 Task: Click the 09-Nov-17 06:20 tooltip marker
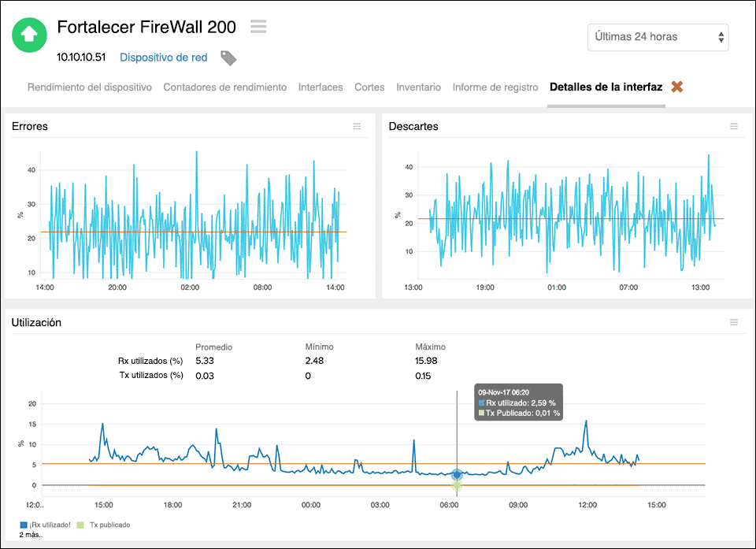click(458, 475)
